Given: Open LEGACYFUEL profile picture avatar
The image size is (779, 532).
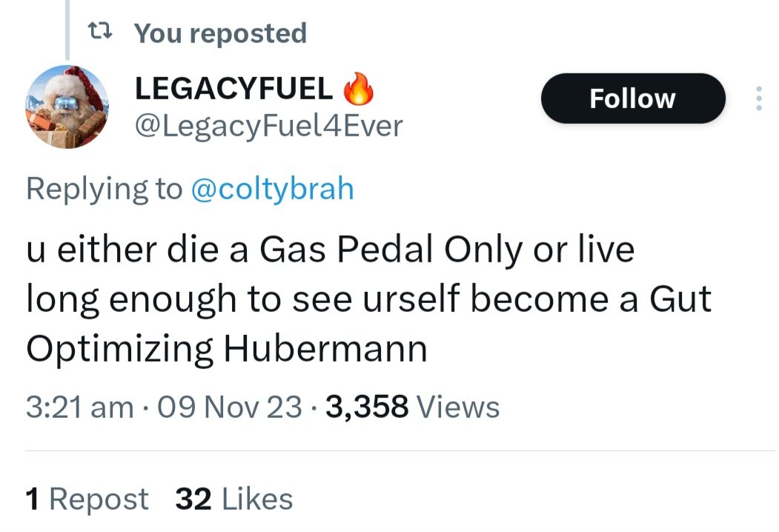Looking at the screenshot, I should click(67, 107).
